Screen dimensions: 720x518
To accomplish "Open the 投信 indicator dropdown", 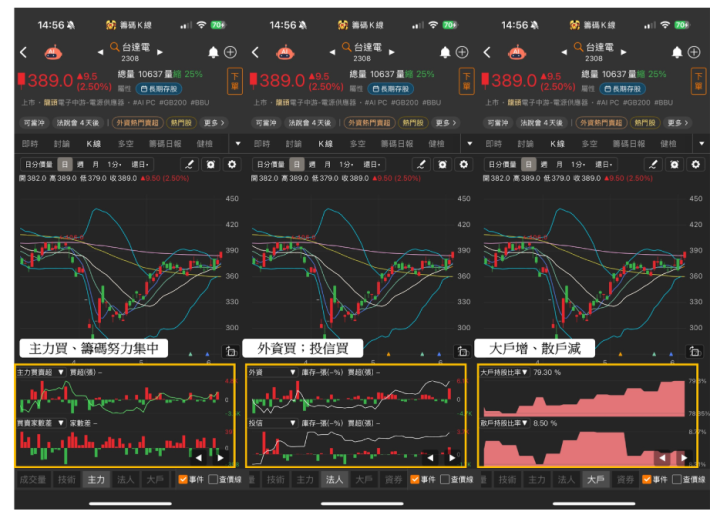I will [x=272, y=423].
